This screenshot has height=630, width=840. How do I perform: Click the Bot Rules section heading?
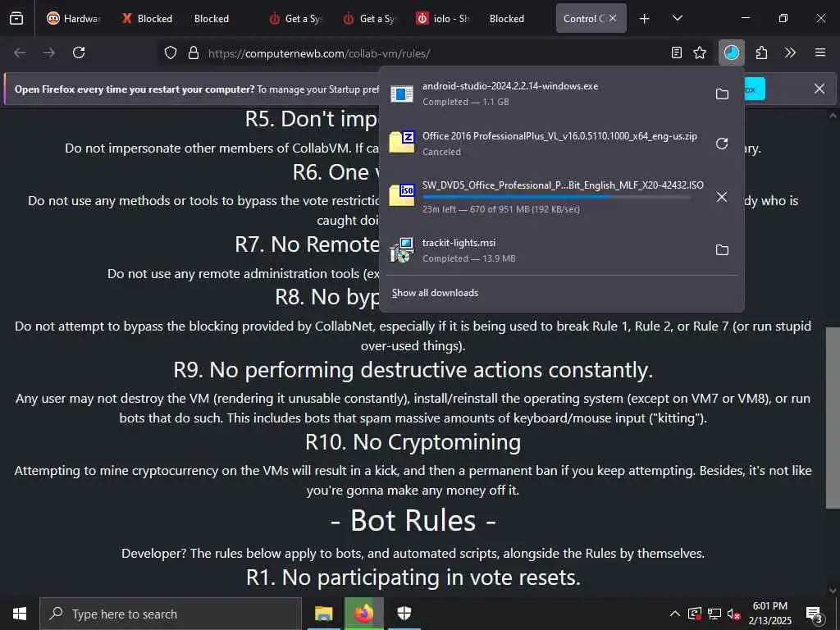click(x=413, y=520)
